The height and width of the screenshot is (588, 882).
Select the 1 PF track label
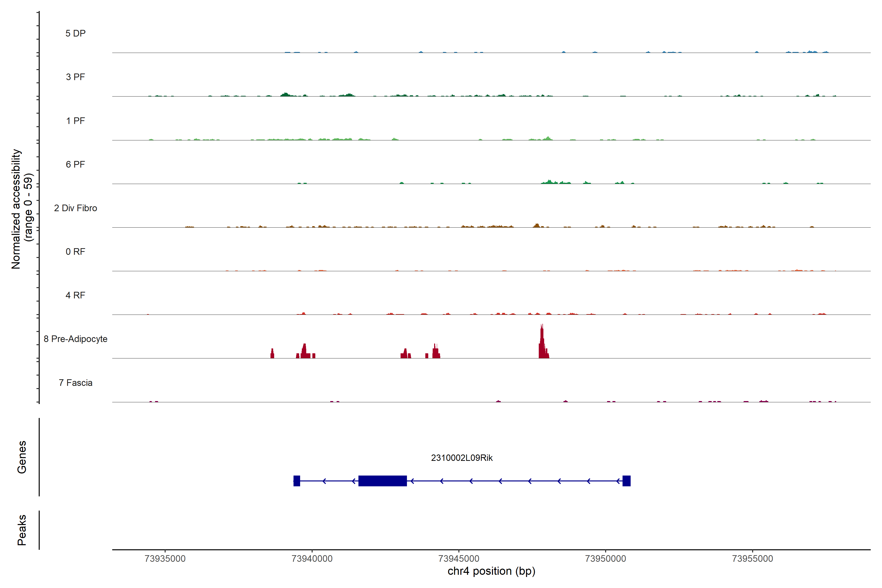point(75,121)
